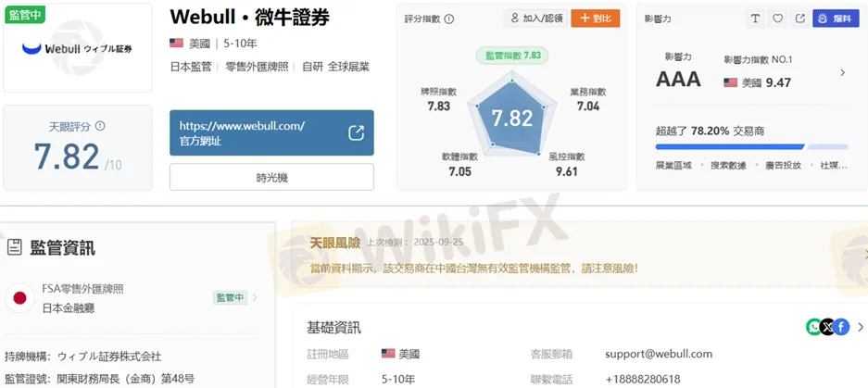
Task: Click the US flag beside 美國 | 5-10年
Action: point(177,44)
